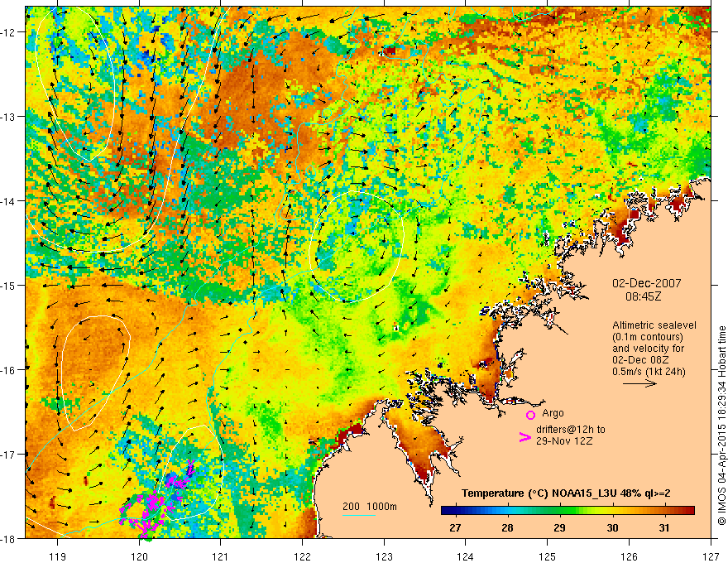Click the 0.5m/s velocity scale arrow
The image size is (728, 563).
(639, 383)
